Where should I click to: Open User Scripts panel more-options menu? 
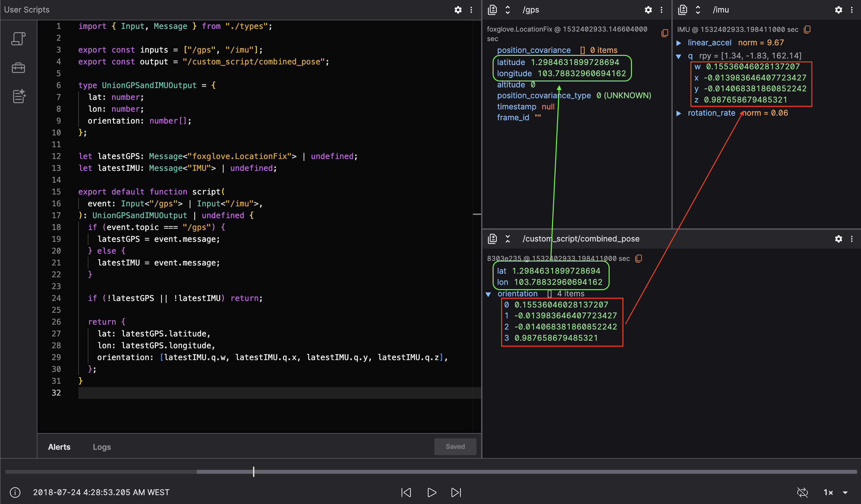471,10
